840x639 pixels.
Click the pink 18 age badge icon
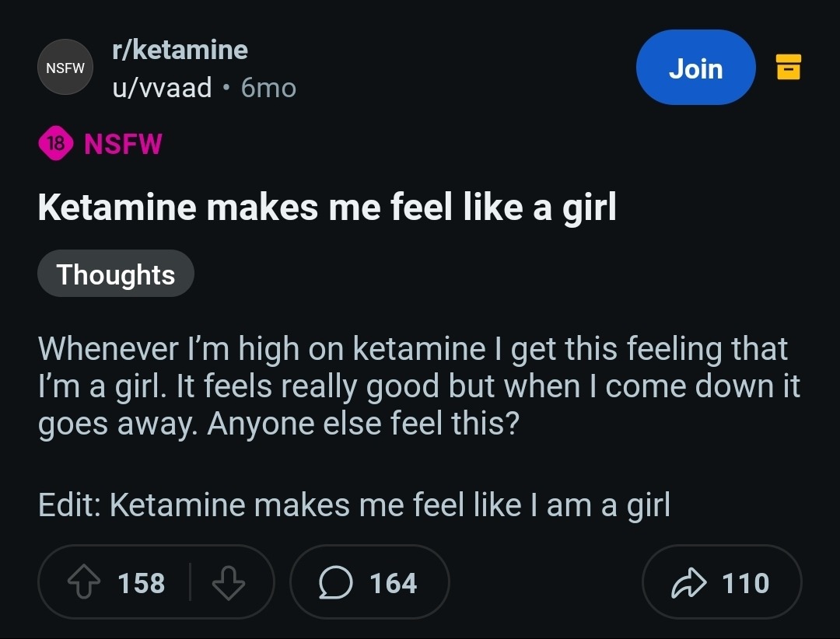(x=56, y=143)
